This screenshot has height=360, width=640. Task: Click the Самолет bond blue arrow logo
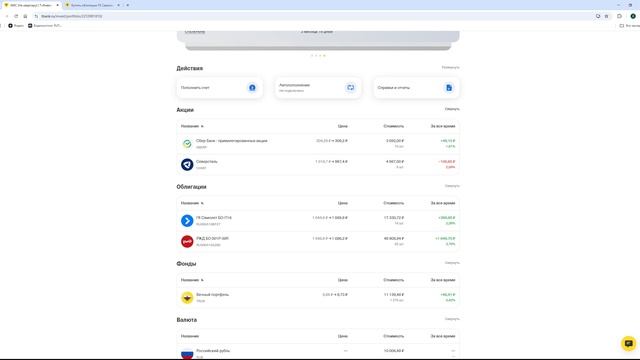(187, 221)
